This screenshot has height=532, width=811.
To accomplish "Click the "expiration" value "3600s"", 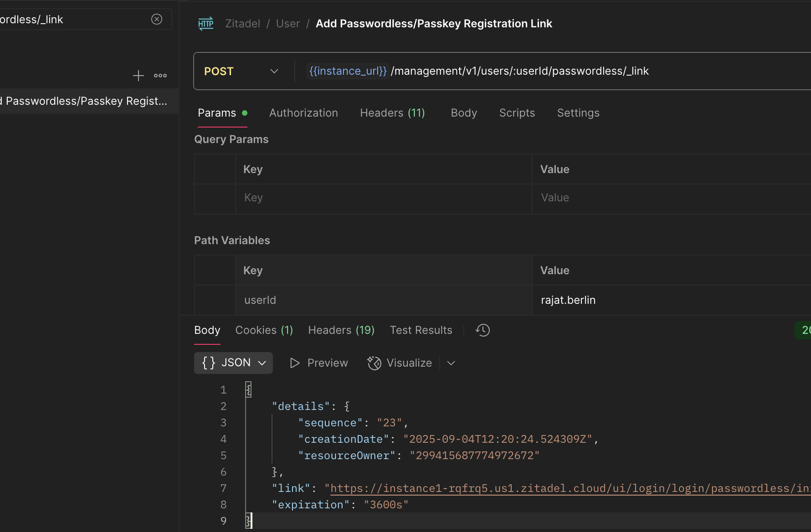I will pos(386,505).
